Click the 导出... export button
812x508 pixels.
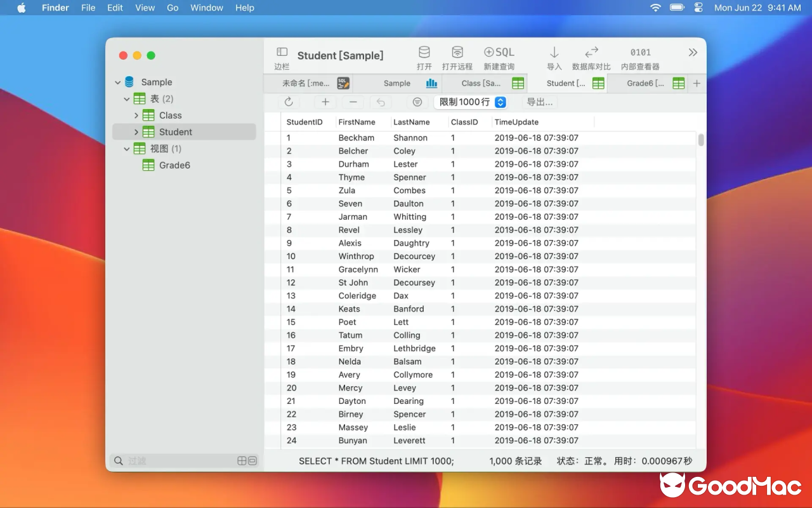(x=540, y=102)
